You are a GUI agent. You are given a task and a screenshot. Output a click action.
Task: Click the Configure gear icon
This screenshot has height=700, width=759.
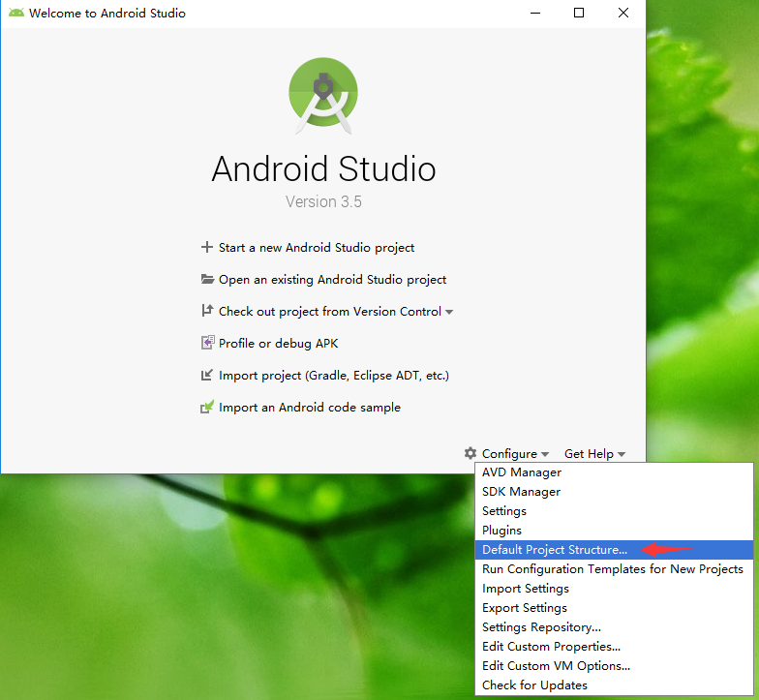tap(471, 453)
